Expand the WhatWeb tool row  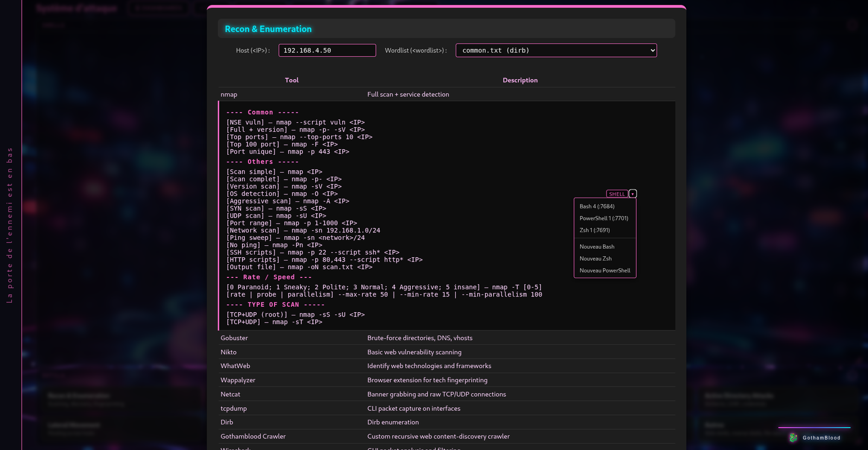point(446,366)
